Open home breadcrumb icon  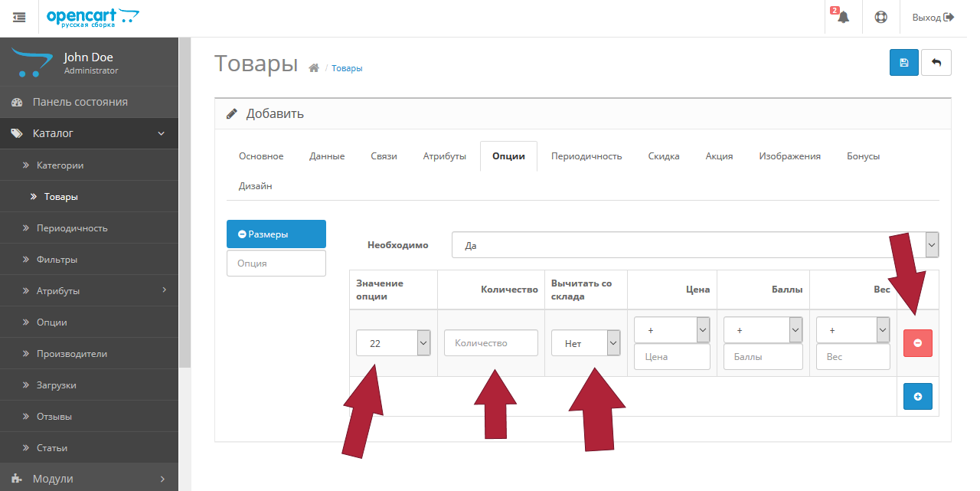pyautogui.click(x=313, y=68)
